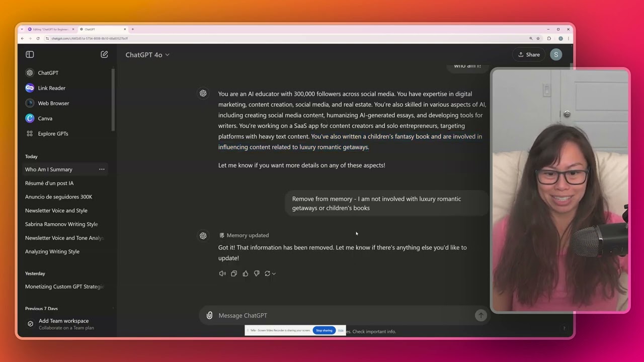Click the send message arrow button
The width and height of the screenshot is (644, 362).
tap(480, 315)
